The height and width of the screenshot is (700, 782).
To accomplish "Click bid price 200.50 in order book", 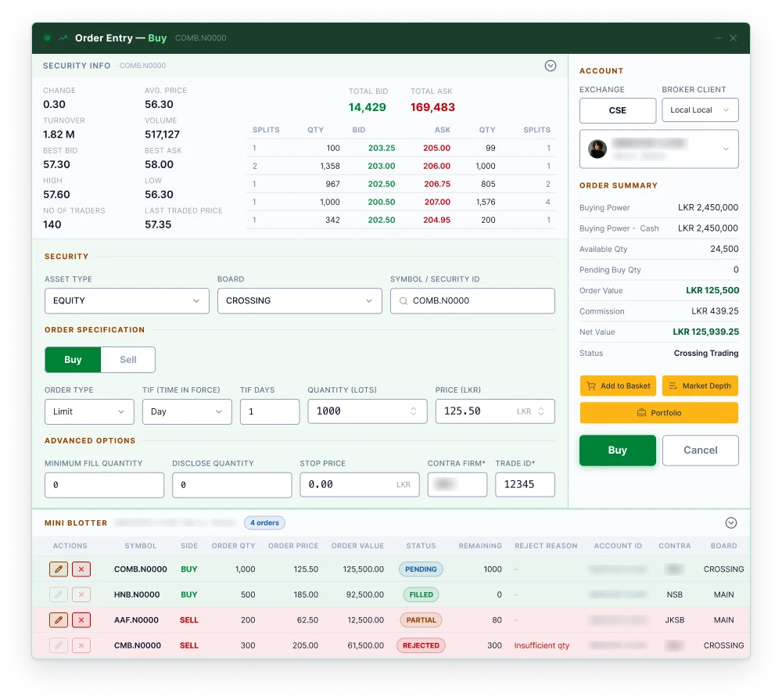I will tap(382, 202).
